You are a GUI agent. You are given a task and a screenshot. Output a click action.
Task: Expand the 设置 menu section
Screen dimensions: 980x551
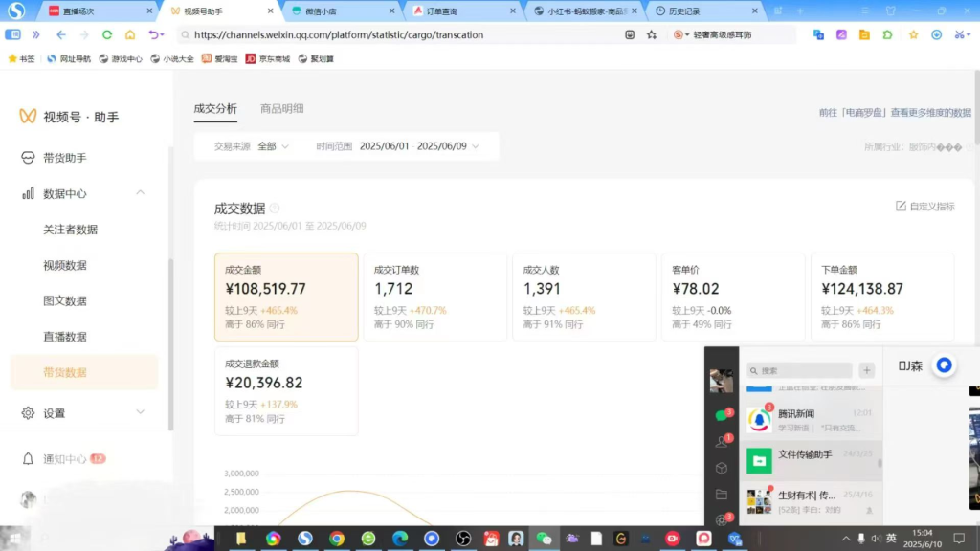click(141, 412)
